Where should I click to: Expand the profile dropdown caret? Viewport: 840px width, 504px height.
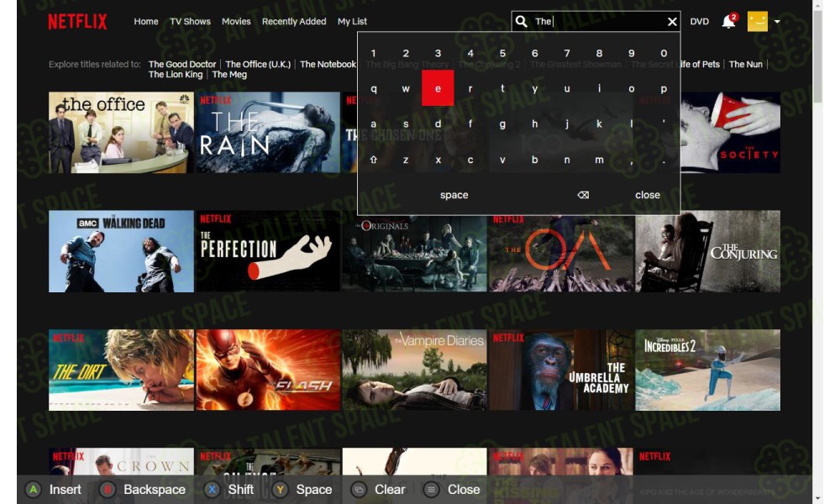point(777,22)
